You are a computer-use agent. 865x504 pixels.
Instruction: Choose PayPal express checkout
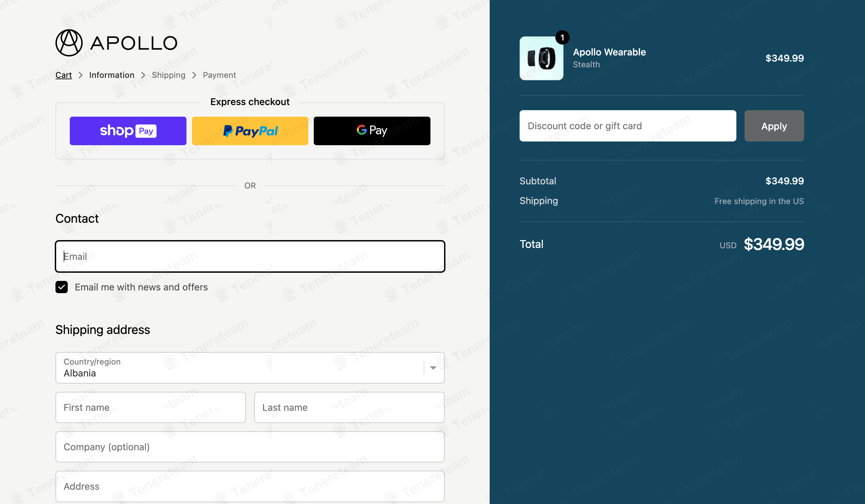[250, 131]
